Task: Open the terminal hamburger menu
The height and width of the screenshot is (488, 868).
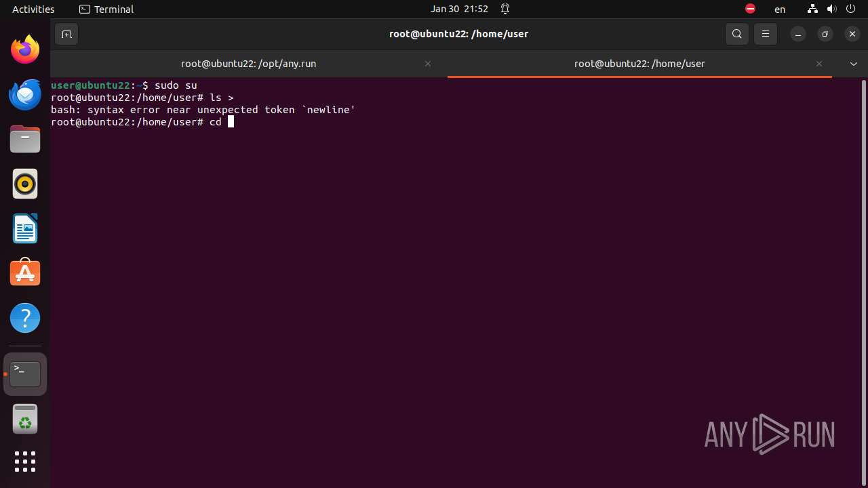Action: click(766, 34)
